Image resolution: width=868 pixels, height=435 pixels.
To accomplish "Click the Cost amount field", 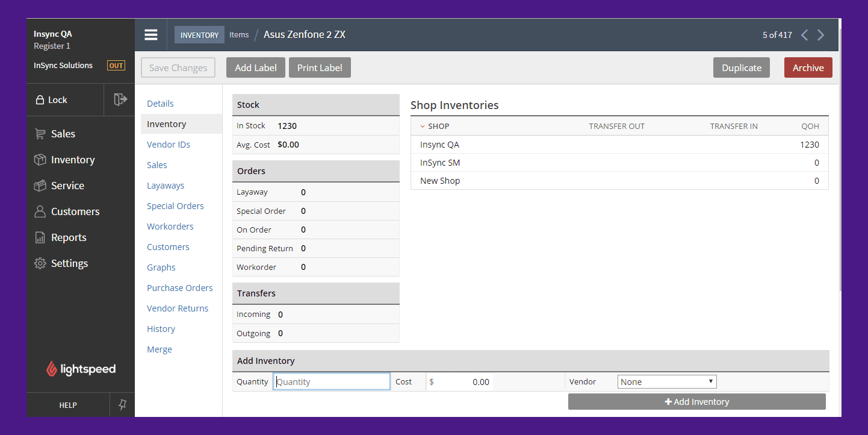I will tap(460, 381).
